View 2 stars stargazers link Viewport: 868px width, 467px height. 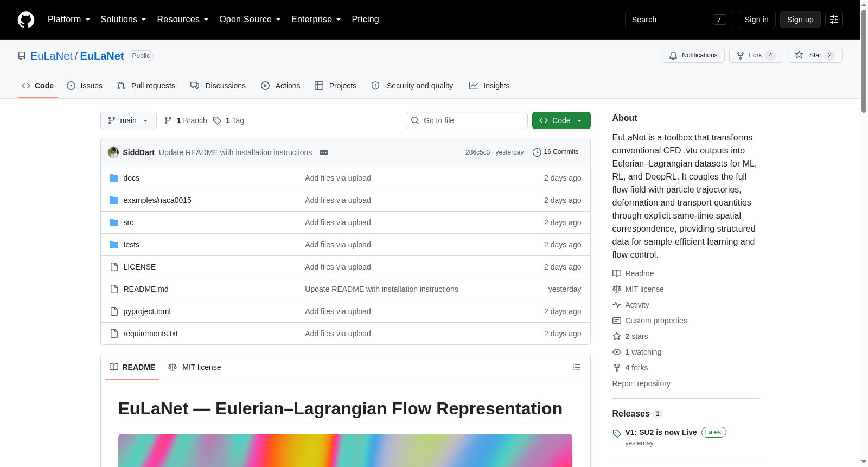(x=630, y=336)
